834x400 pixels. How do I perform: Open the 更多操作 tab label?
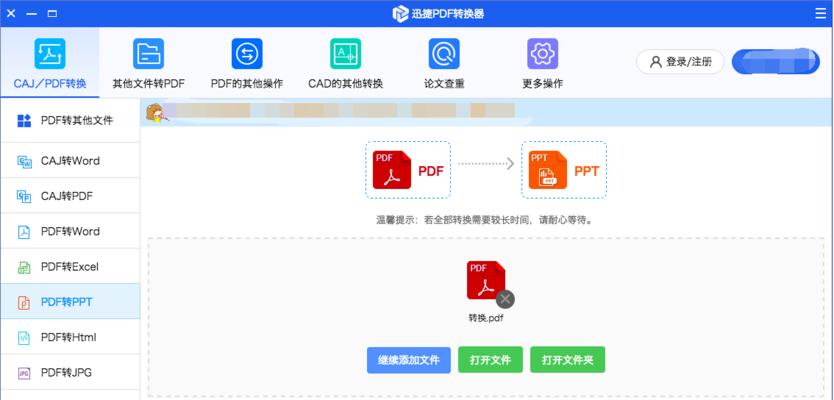[543, 84]
